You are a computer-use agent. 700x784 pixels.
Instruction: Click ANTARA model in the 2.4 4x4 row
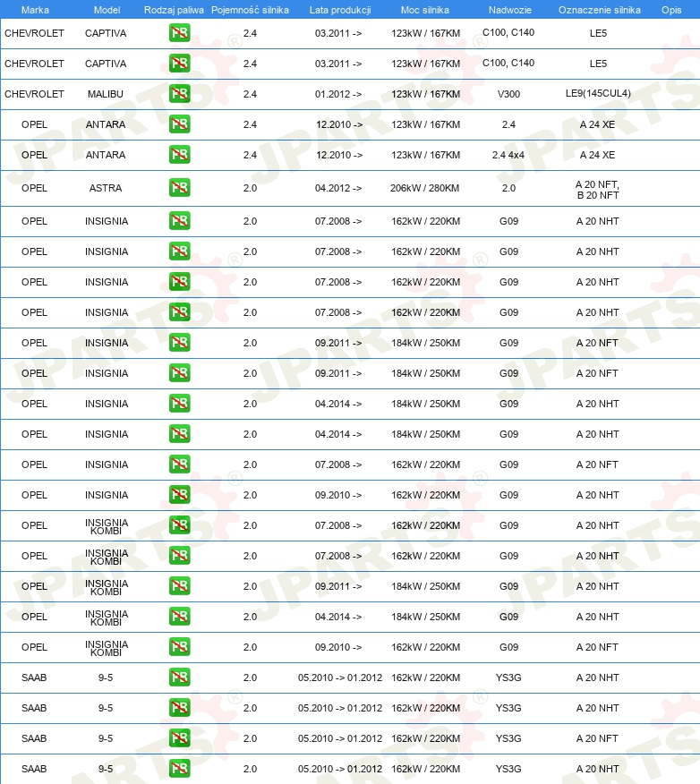106,155
